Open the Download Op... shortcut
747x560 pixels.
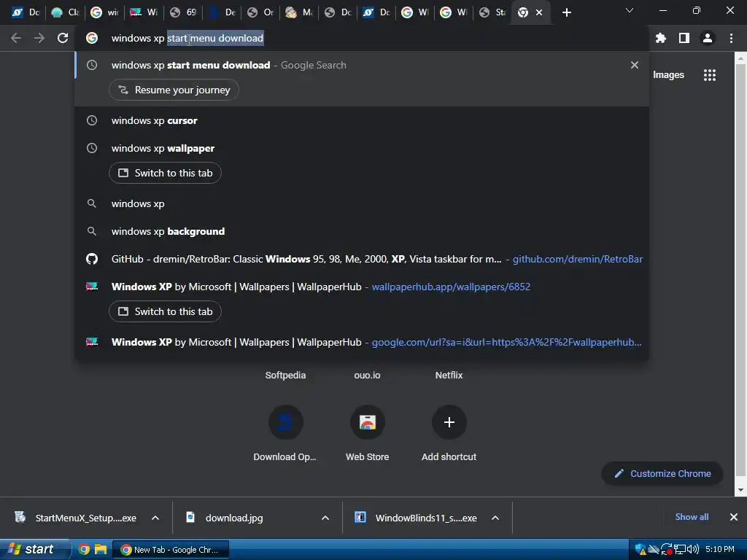point(285,433)
